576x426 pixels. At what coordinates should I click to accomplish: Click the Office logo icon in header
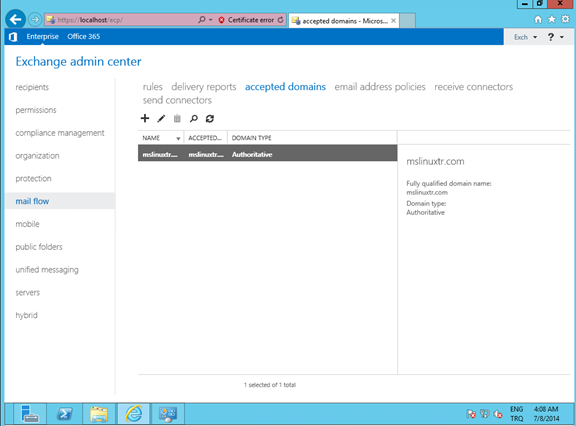pyautogui.click(x=13, y=37)
